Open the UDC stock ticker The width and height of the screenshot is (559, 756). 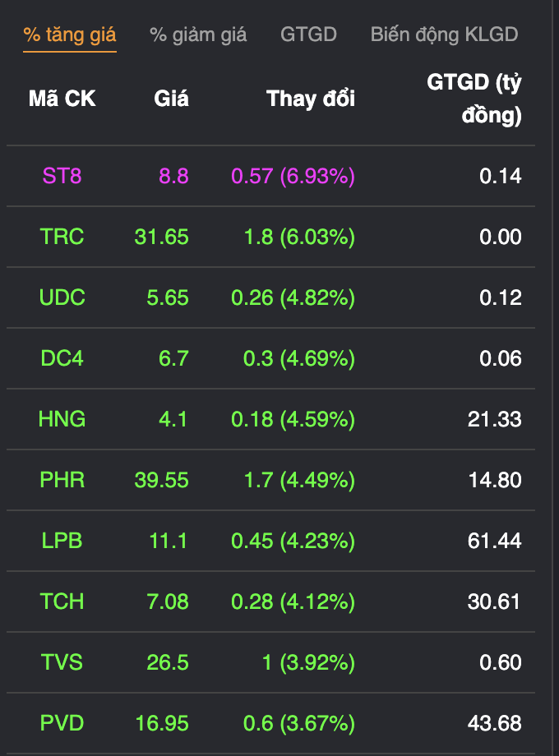pyautogui.click(x=62, y=297)
